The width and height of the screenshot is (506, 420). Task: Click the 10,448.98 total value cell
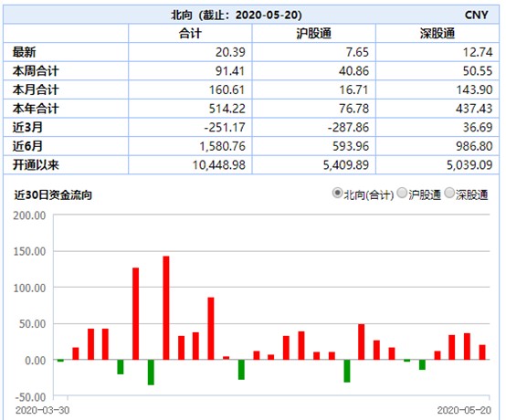(219, 165)
